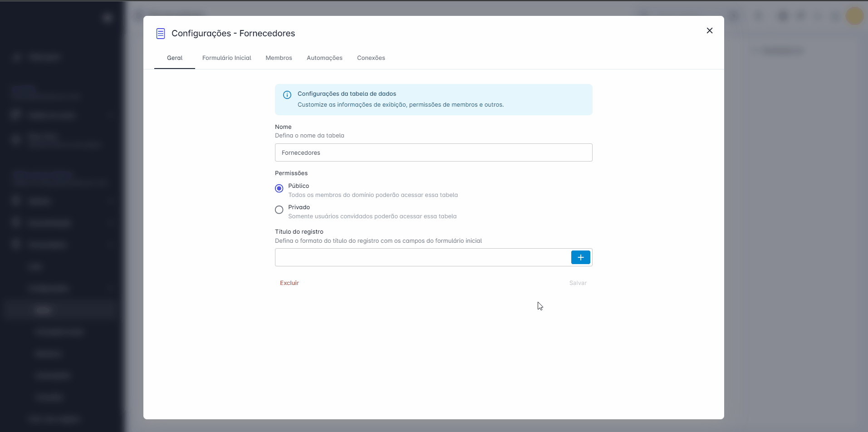The image size is (868, 432).
Task: Open the Conexões tab
Action: click(371, 58)
